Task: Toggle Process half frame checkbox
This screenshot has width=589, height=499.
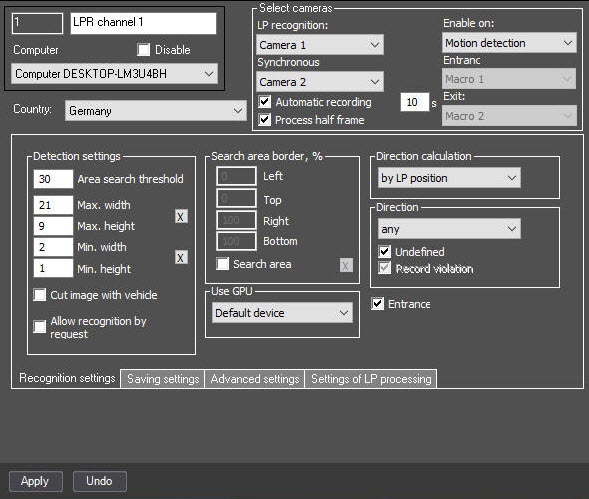Action: [264, 120]
